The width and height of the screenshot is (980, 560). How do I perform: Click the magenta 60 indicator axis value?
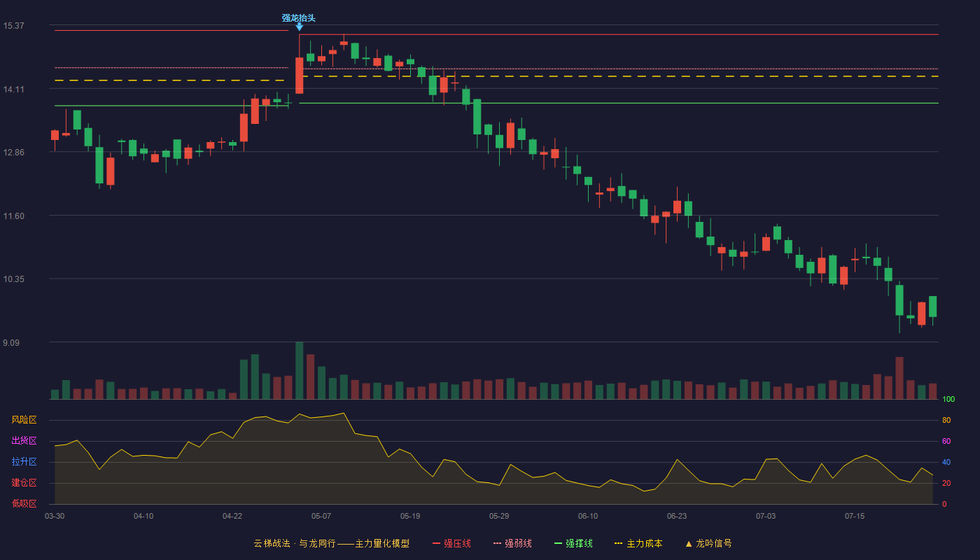[x=946, y=441]
